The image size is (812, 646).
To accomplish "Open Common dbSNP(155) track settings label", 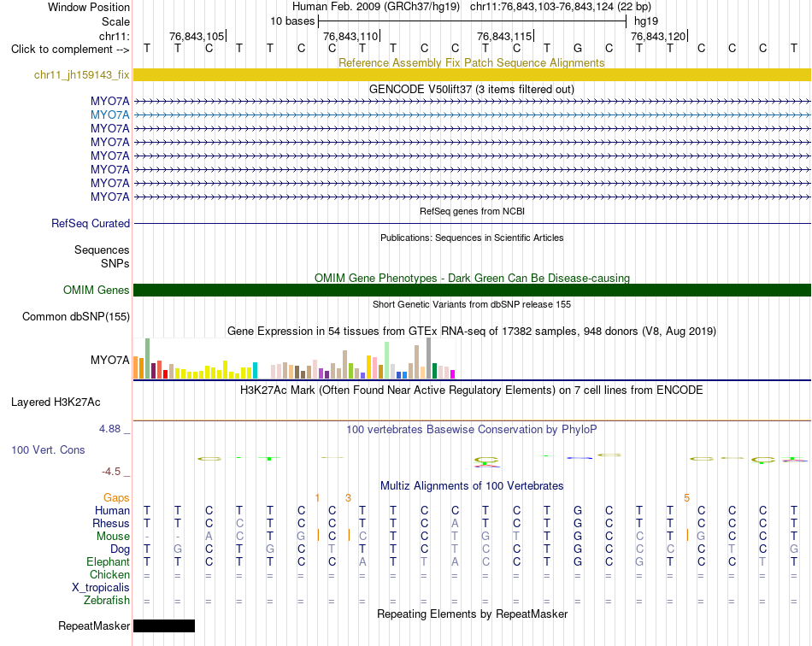I will (x=75, y=316).
